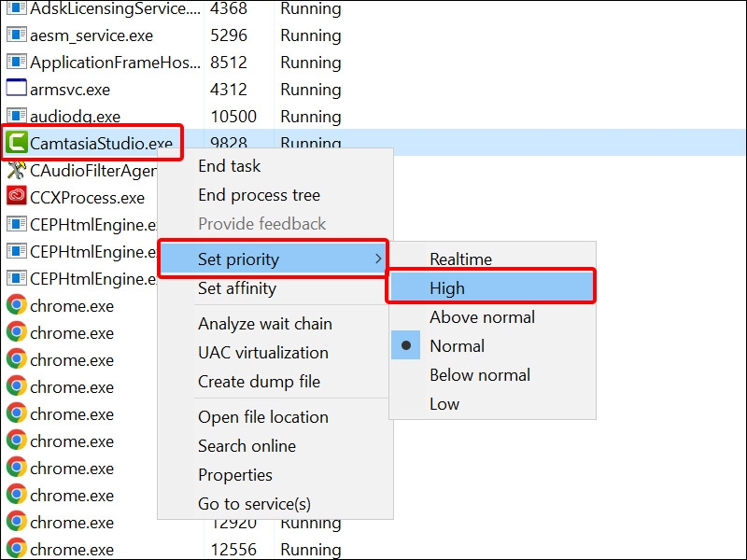
Task: Click the CCXProcess.exe red Creative Cloud icon
Action: [x=16, y=197]
